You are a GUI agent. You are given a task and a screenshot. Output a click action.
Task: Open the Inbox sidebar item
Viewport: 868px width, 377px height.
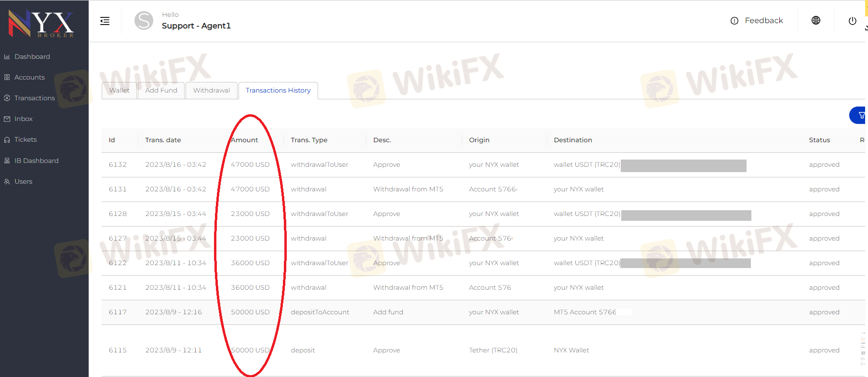pyautogui.click(x=23, y=119)
